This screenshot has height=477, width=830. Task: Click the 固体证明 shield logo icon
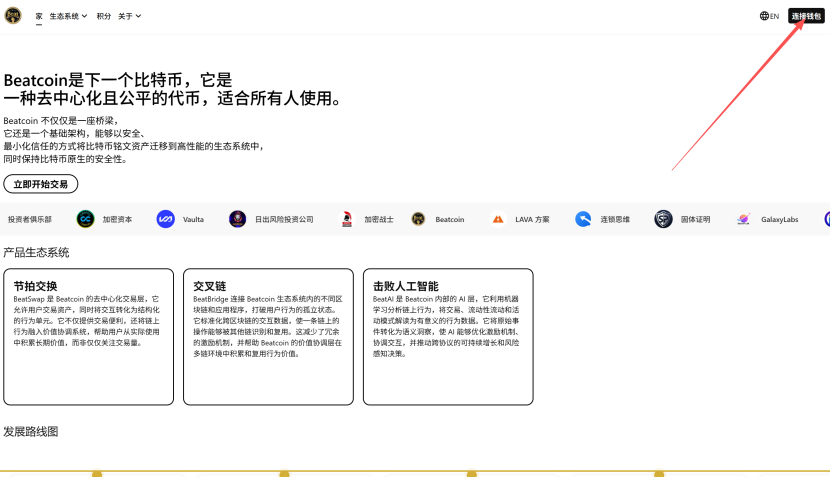[x=663, y=219]
